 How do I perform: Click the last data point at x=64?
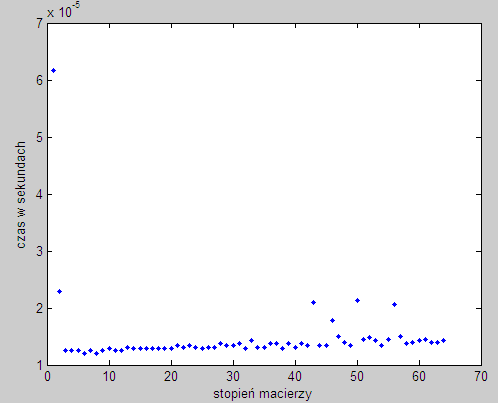tap(443, 340)
